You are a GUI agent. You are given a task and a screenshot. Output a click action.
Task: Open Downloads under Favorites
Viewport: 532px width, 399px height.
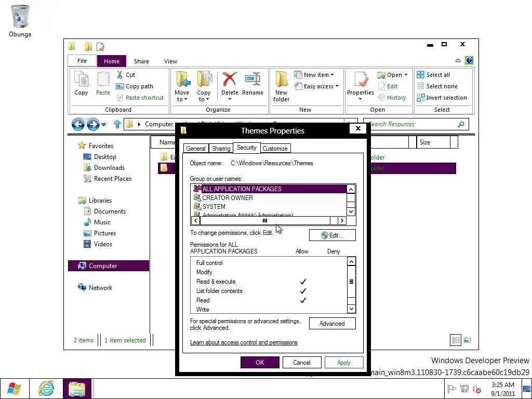click(104, 168)
